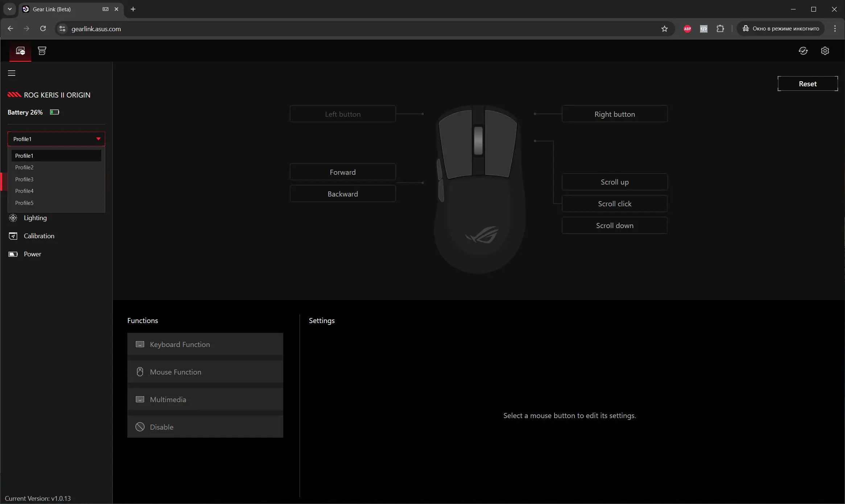The image size is (845, 504).
Task: Click the Scroll click button assignment
Action: [614, 203]
